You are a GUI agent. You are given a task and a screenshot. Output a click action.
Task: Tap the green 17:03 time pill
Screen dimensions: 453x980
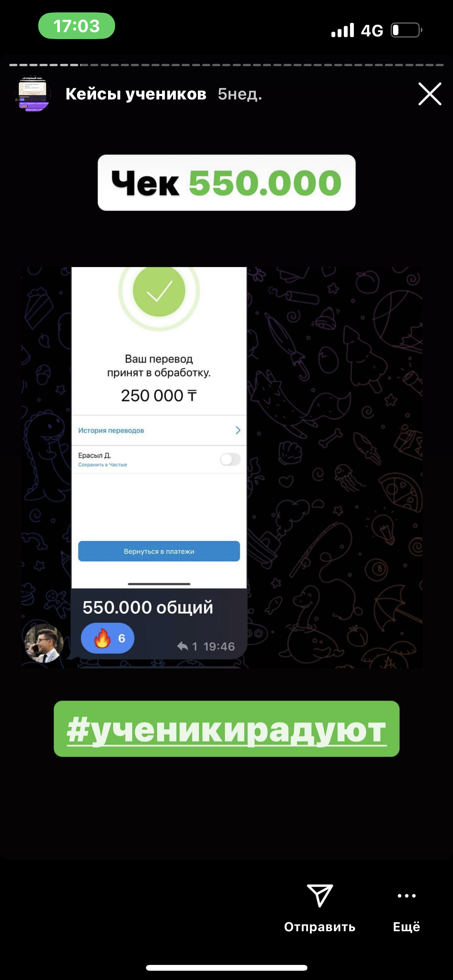77,26
